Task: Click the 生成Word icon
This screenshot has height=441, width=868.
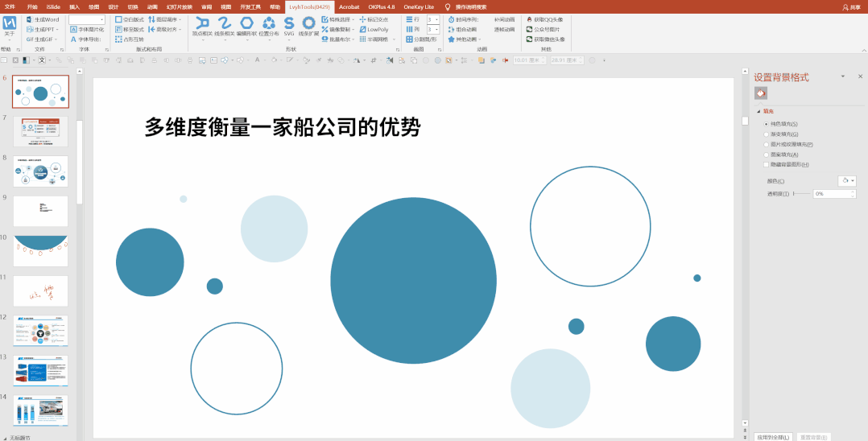Action: pos(30,19)
